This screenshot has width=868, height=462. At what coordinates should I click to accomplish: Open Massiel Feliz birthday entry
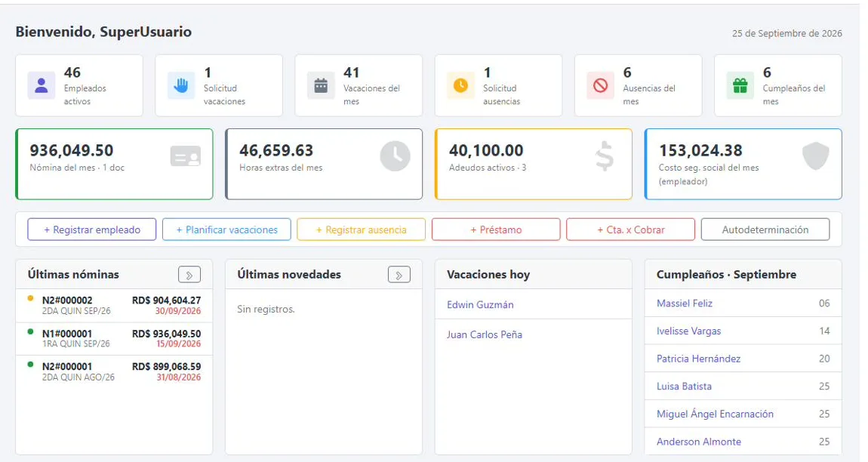(x=685, y=303)
